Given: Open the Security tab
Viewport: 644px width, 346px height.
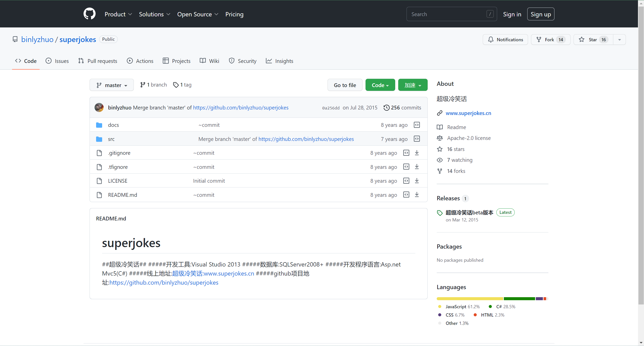Looking at the screenshot, I should click(243, 61).
